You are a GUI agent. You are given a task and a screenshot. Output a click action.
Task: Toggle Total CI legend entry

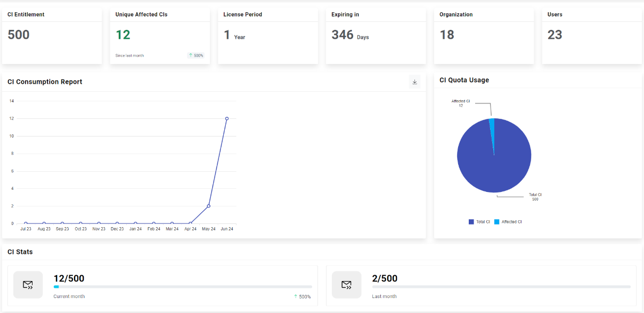coord(479,222)
